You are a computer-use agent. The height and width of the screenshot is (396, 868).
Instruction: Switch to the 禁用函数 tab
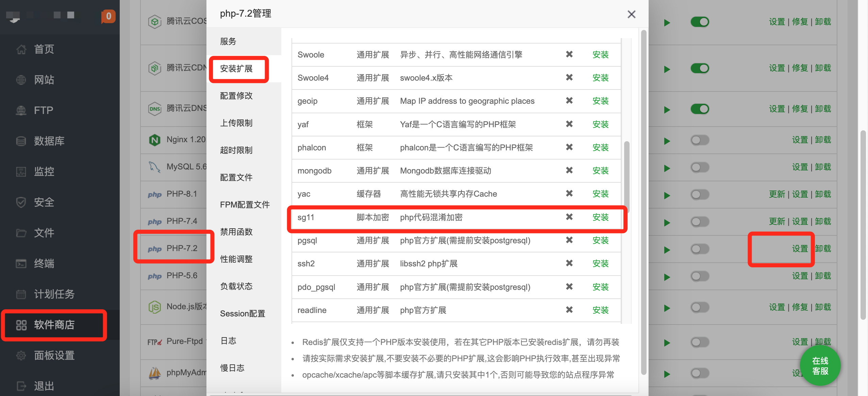pos(236,232)
